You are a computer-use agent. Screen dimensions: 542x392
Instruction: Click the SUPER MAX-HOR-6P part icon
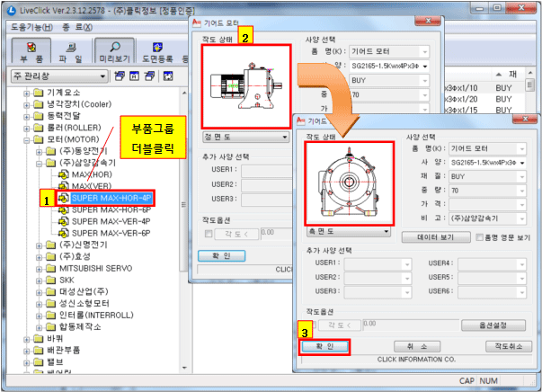(63, 209)
